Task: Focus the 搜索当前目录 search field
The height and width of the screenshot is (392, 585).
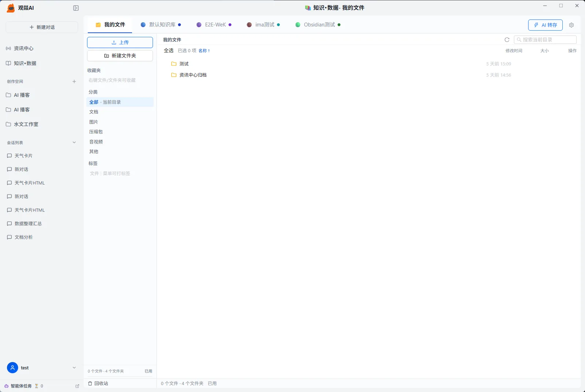Action: [545, 40]
